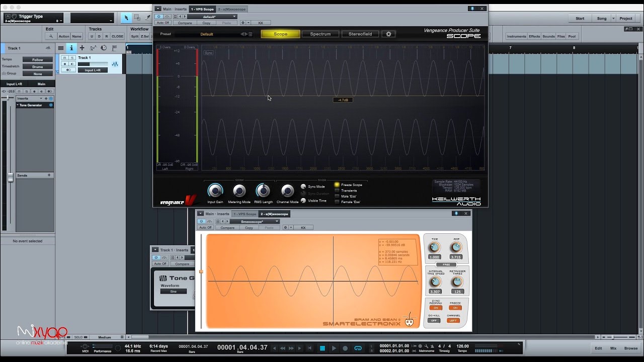Open the track list icon
Viewport: 644px width, 362px height.
[61, 48]
